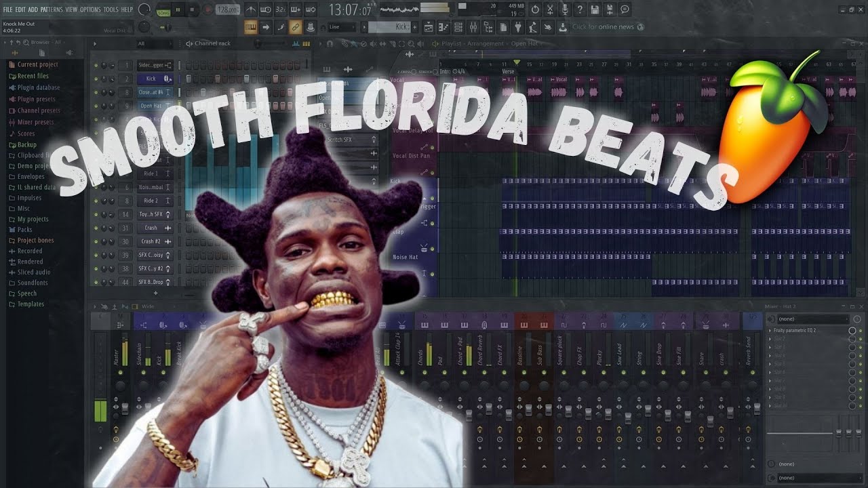Click the Master mixer track fader
Image resolution: width=868 pixels, height=488 pixels.
tap(125, 407)
